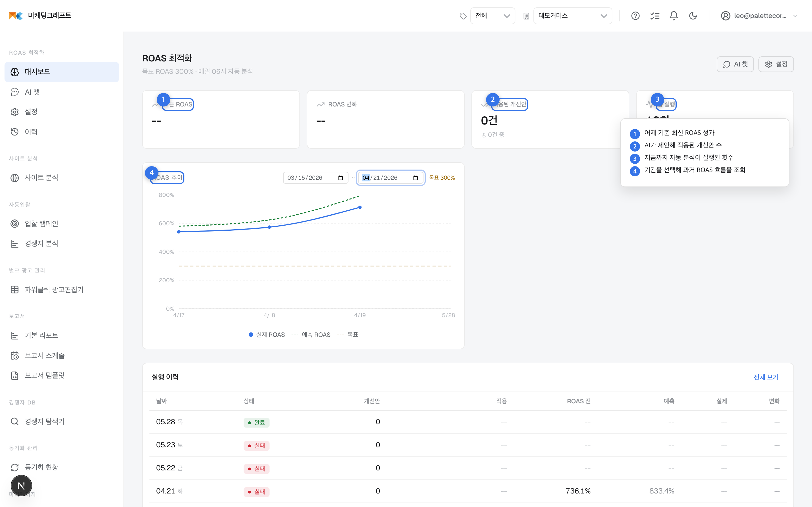Open the 전체 보기 link in 실행 이력

pos(766,377)
